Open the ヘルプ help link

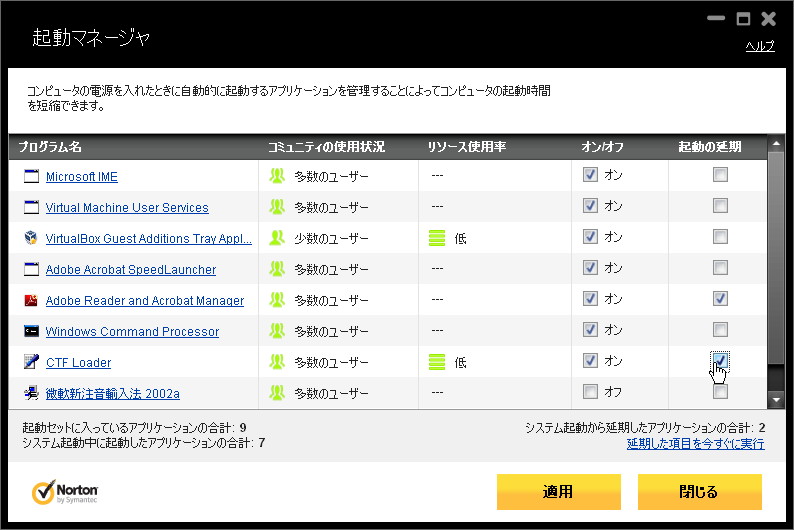tap(760, 46)
